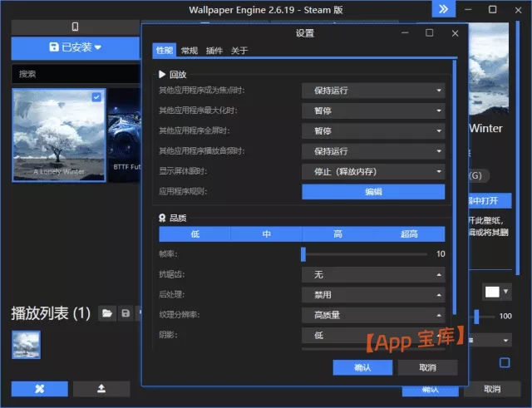Screen dimensions: 532x408
Task: Open dropdown for 其他应用程序最大化时
Action: [373, 111]
